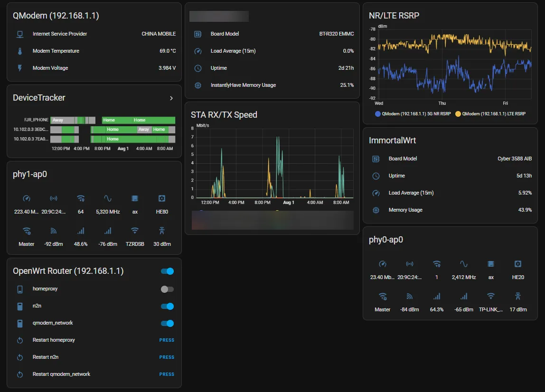Click the 10.102.0.3 3EDC tracker row label
This screenshot has width=545, height=392.
[x=30, y=129]
